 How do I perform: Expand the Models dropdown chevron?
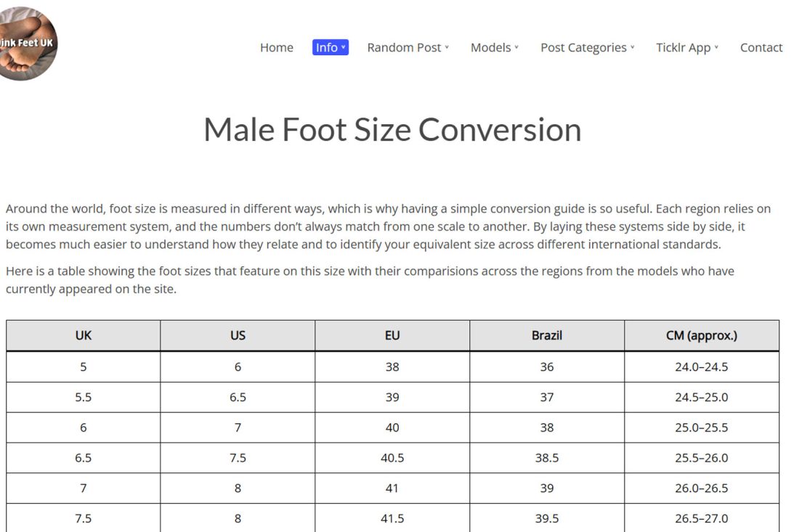[516, 48]
